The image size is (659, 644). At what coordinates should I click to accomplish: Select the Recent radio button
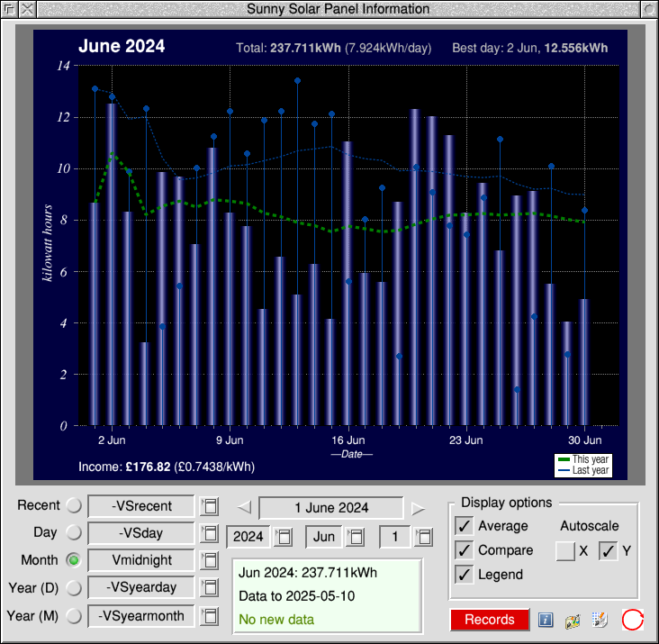pyautogui.click(x=74, y=506)
